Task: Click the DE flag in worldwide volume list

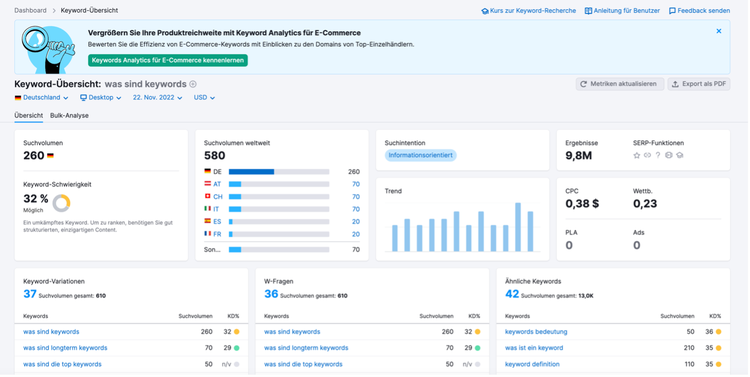Action: [208, 171]
